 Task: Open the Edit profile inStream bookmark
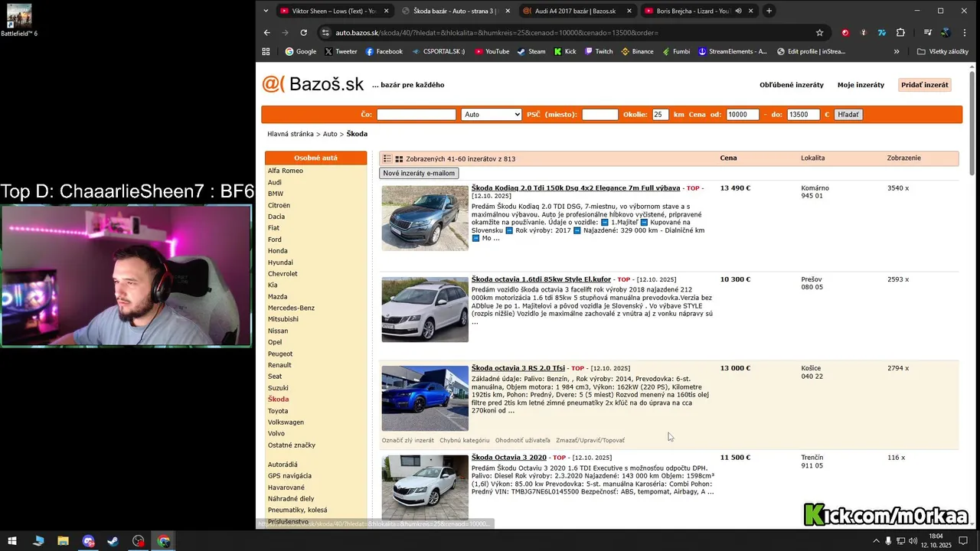(811, 51)
